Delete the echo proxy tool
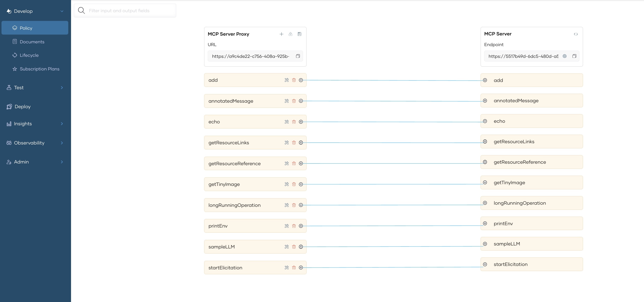644x302 pixels. [x=294, y=122]
